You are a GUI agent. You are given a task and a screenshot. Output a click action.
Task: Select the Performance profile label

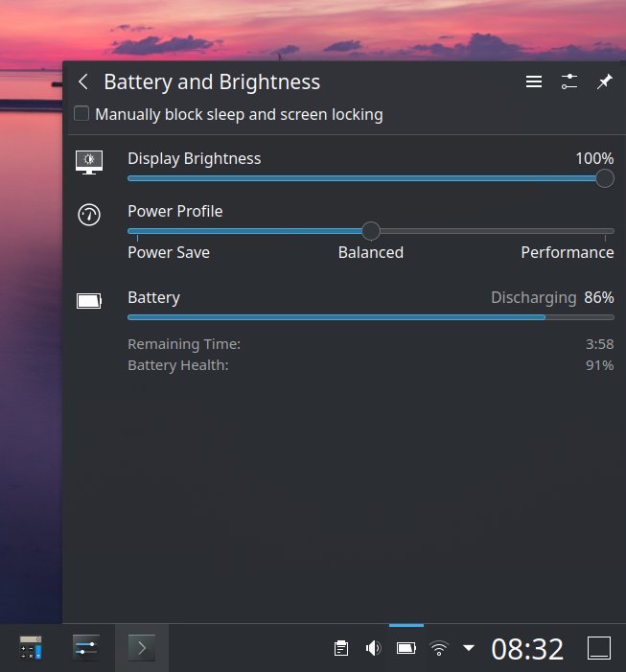(x=568, y=252)
